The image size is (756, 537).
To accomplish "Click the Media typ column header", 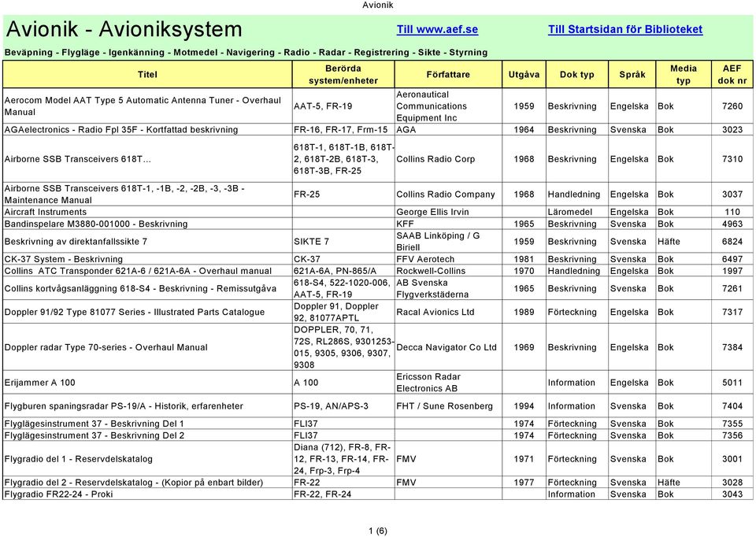I will click(x=684, y=74).
